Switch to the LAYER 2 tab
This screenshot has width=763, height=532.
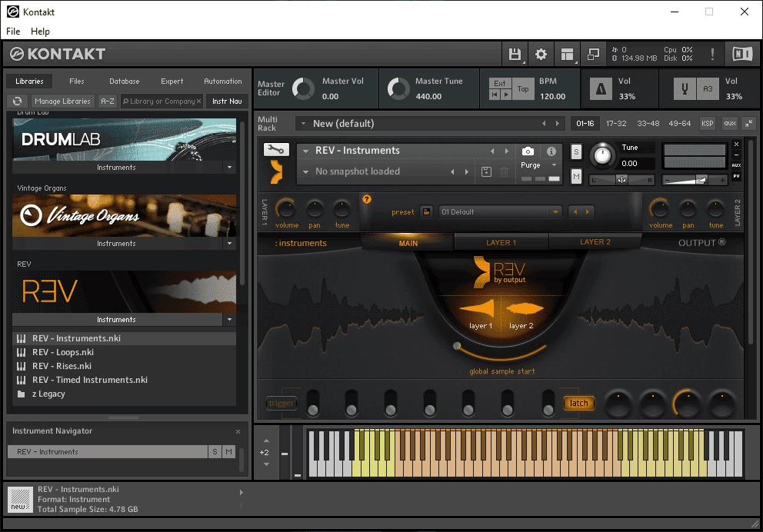pos(595,241)
